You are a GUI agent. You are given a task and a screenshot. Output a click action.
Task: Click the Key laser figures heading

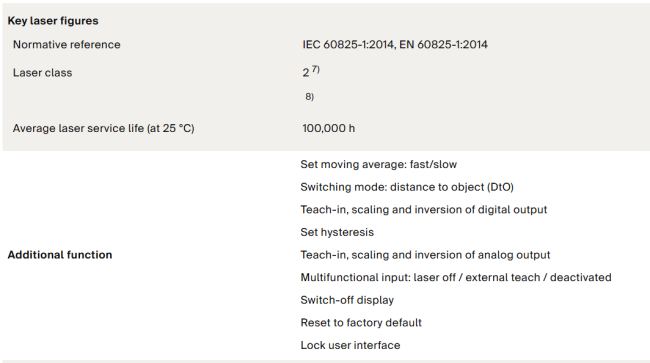[53, 21]
